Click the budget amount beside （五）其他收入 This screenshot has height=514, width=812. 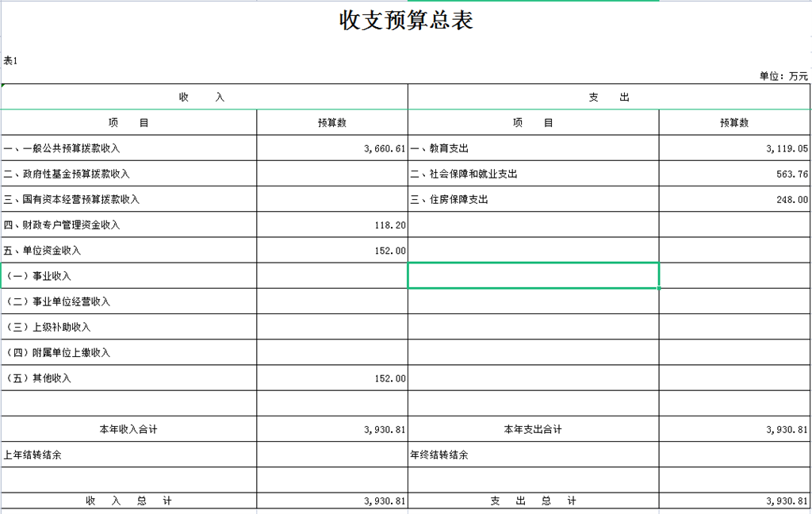point(332,378)
